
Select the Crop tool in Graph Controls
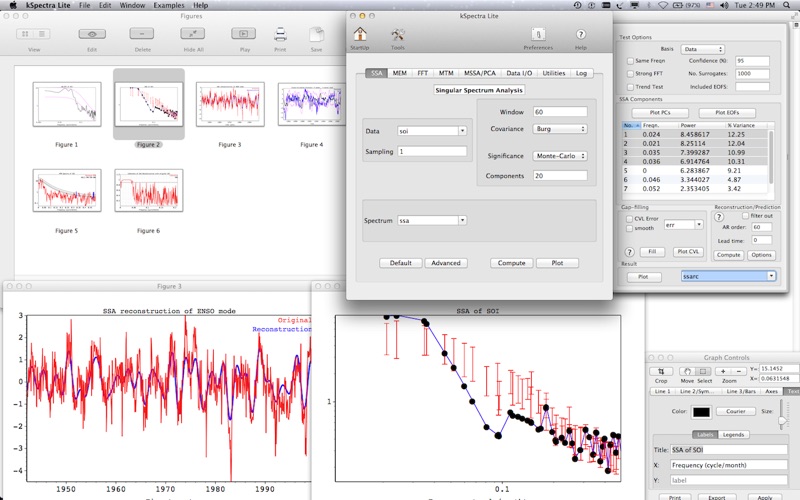(x=661, y=371)
